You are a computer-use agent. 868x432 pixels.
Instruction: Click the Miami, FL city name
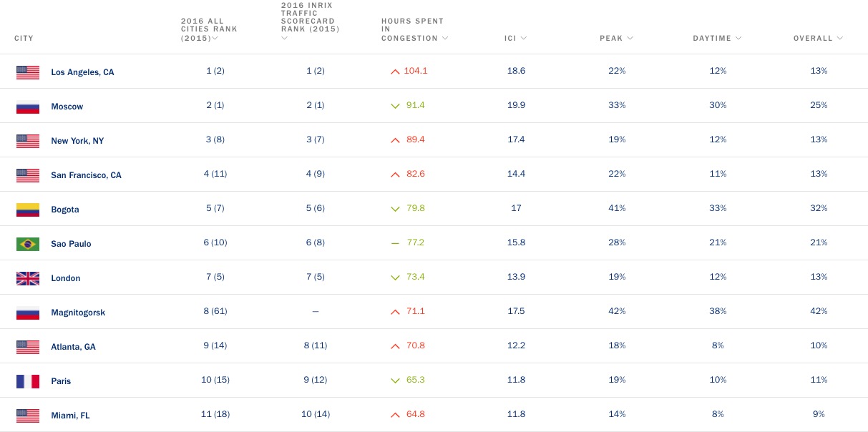point(70,416)
